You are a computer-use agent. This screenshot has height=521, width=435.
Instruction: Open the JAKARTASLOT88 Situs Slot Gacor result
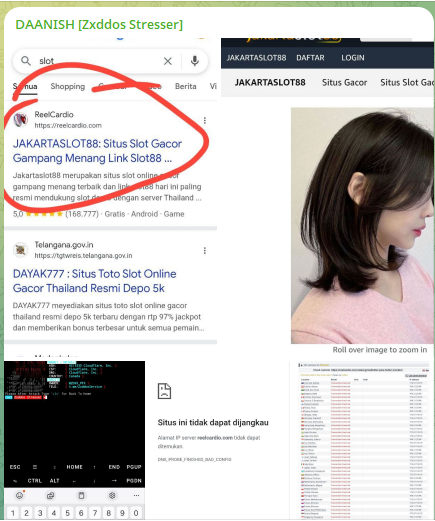pyautogui.click(x=97, y=151)
